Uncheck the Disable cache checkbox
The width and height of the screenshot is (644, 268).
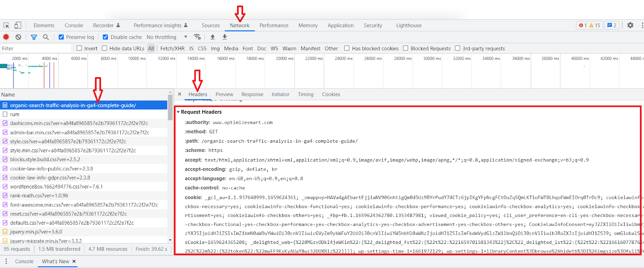tap(105, 37)
